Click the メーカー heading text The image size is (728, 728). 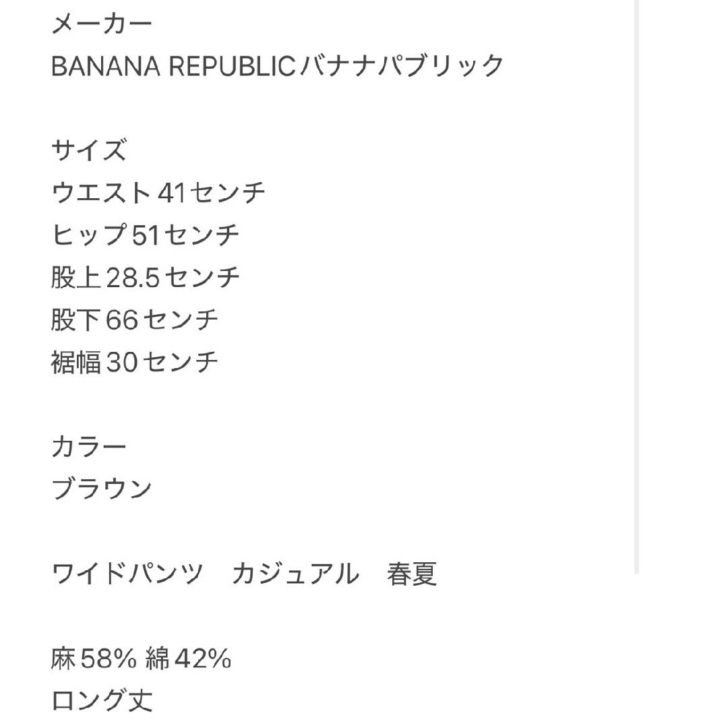coord(102,24)
